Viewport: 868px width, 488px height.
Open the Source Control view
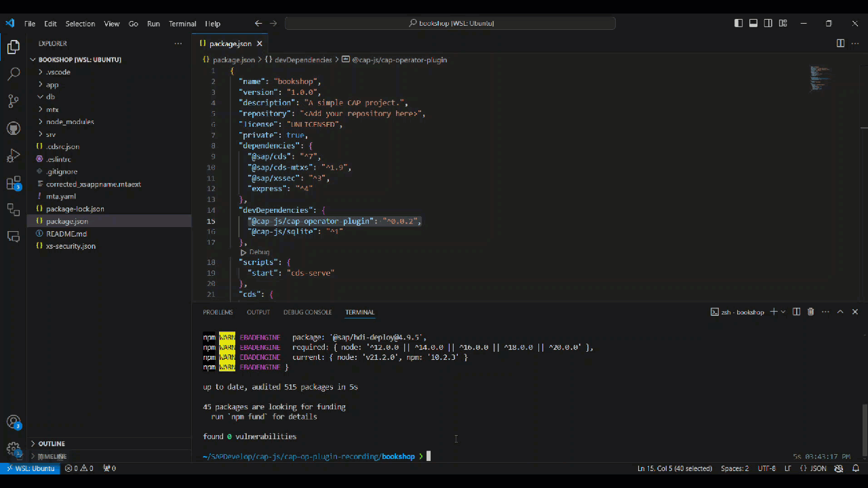pos(13,102)
